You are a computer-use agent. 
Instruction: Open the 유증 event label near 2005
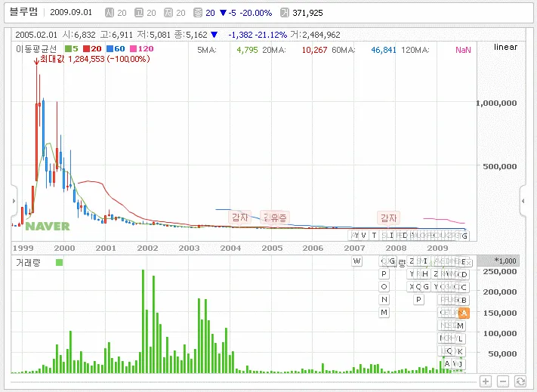277,218
